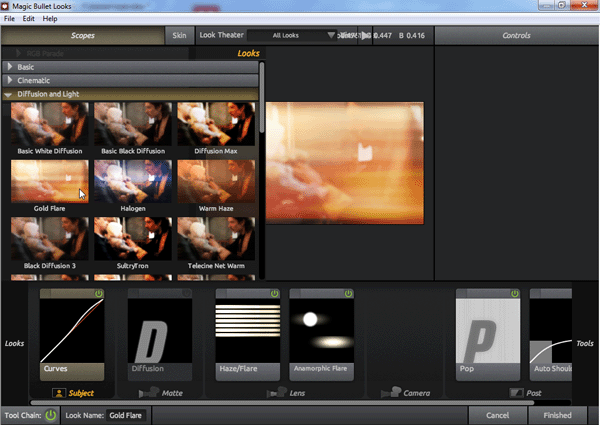Click the Looks scrollbar thumb
Screen dimensions: 600x425
click(262, 98)
